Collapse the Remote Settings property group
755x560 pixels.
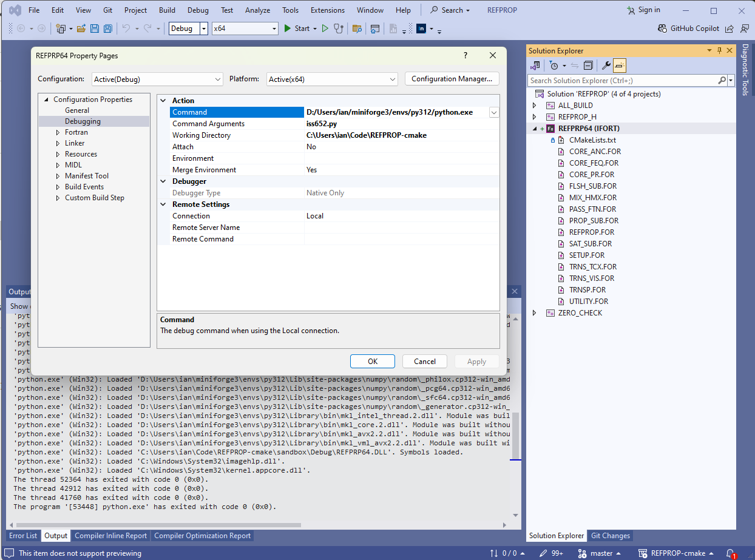click(163, 204)
